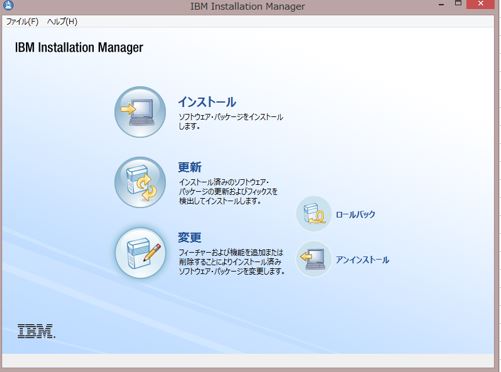The height and width of the screenshot is (372, 501).
Task: Click the description starting 'インストール済みのソフトウェア・'
Action: [228, 192]
